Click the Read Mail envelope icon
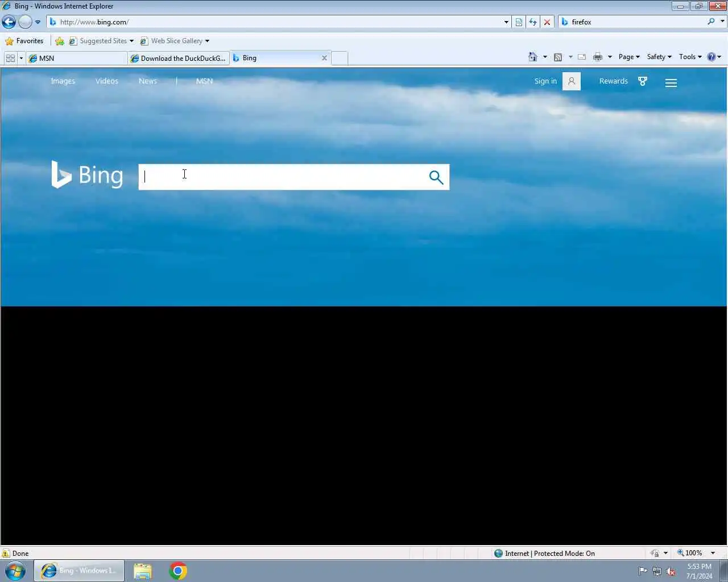The width and height of the screenshot is (728, 582). click(582, 57)
